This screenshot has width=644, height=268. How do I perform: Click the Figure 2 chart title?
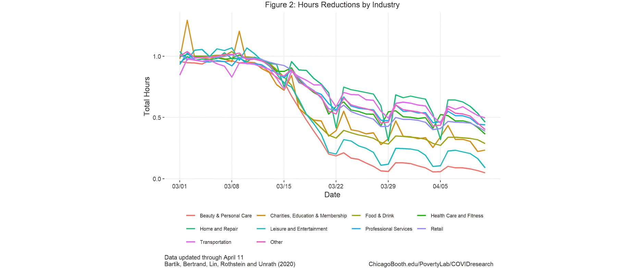coord(332,5)
